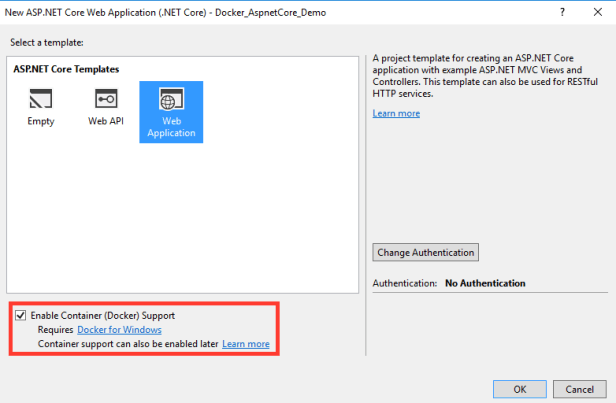Screen dimensions: 616x403
Task: Click the No Authentication text
Action: click(x=485, y=283)
